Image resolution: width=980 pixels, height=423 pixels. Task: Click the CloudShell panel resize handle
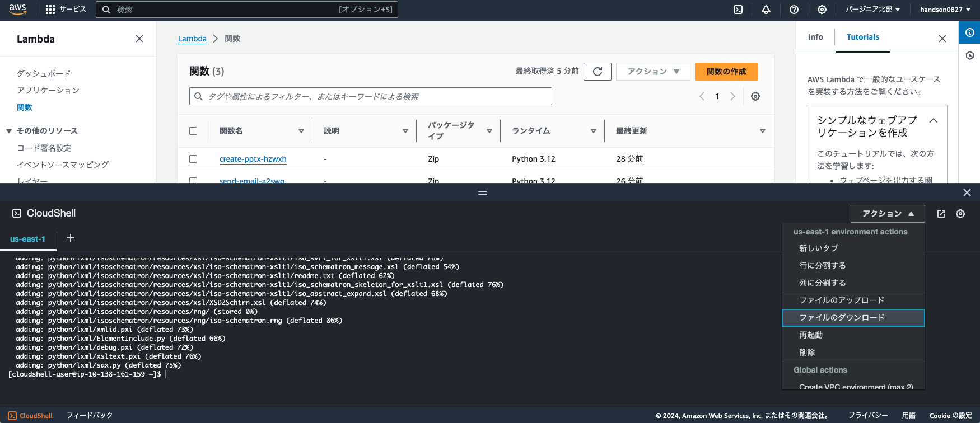[483, 193]
